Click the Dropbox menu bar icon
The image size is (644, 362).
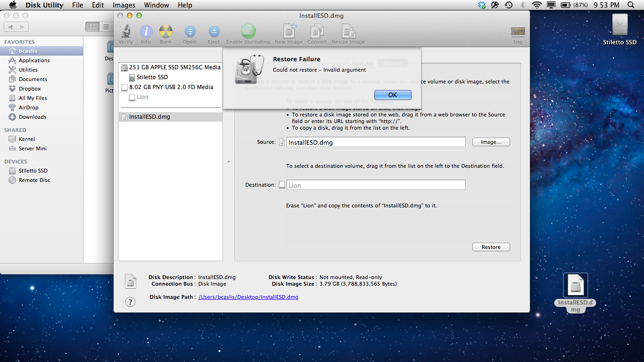coord(482,5)
